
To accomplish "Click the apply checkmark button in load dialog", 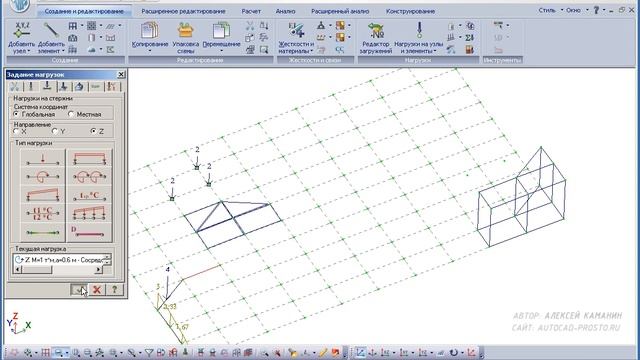I will 79,290.
